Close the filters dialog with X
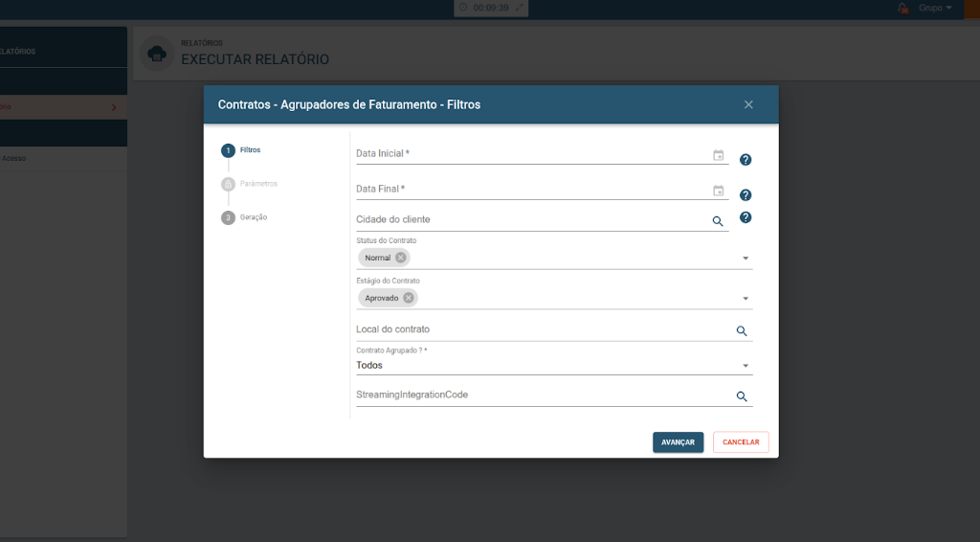Image resolution: width=980 pixels, height=542 pixels. 748,104
